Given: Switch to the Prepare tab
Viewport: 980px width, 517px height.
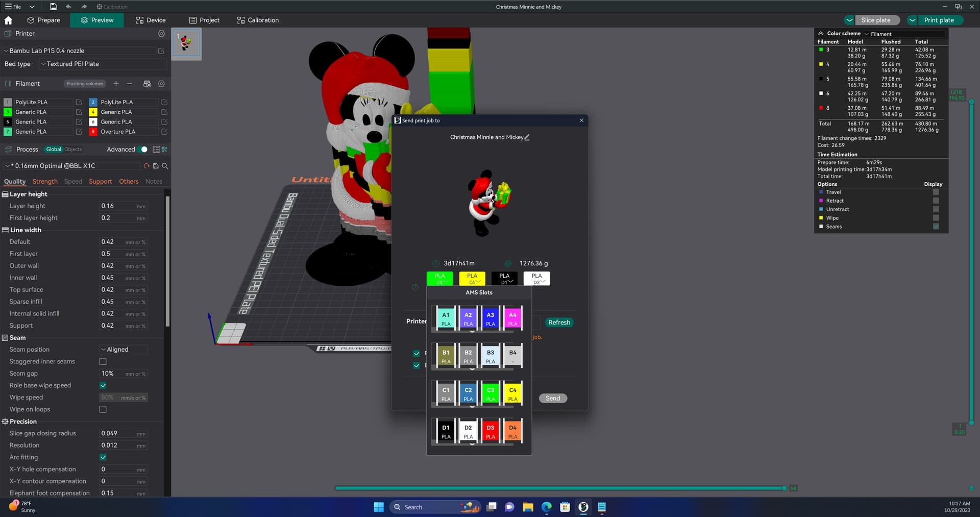Looking at the screenshot, I should coord(43,20).
